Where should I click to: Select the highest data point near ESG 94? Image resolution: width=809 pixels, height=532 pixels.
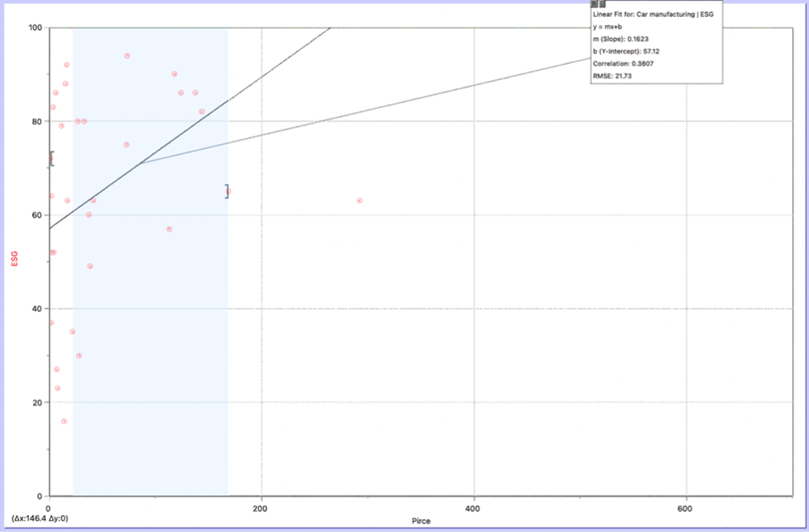(x=127, y=56)
